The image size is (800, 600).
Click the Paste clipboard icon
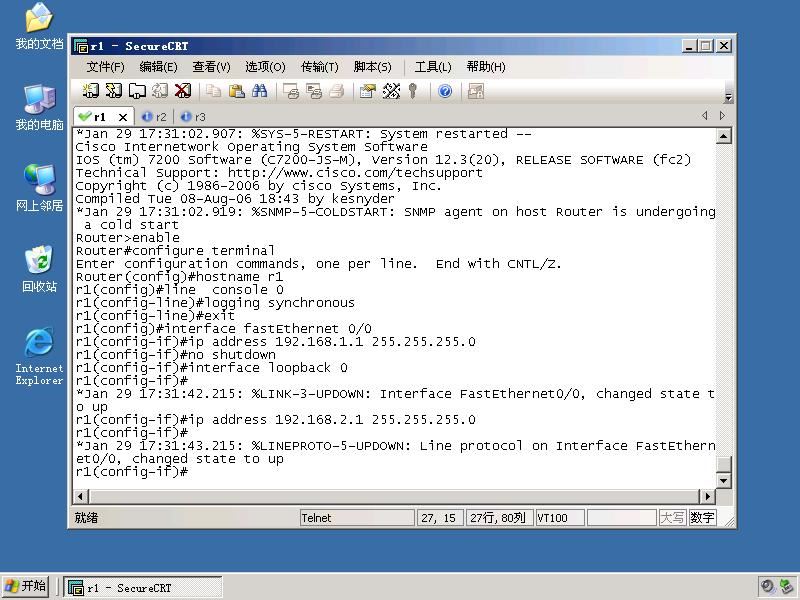[236, 91]
